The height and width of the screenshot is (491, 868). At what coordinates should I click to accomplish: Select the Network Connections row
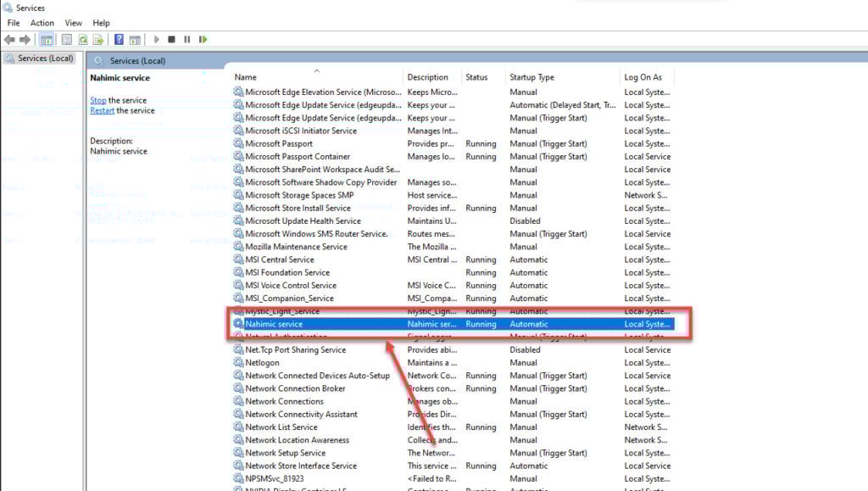(x=453, y=401)
